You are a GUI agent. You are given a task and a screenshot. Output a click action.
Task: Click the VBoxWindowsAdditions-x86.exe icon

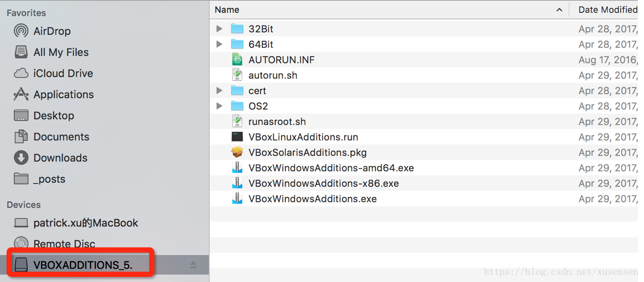click(x=237, y=183)
